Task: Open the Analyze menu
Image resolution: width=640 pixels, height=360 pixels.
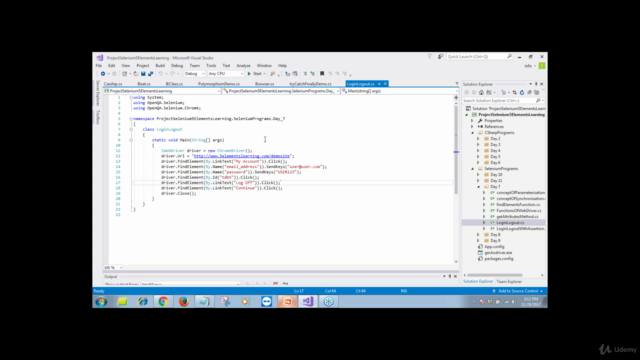Action: coord(243,66)
